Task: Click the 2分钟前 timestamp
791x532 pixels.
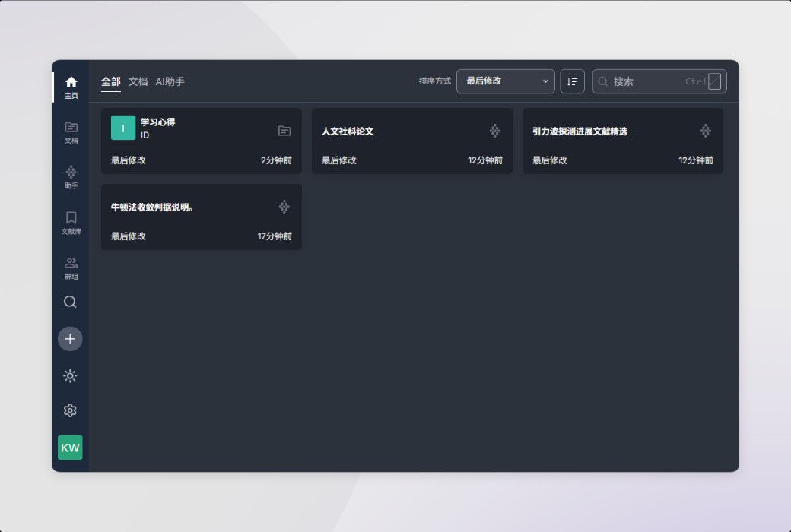Action: click(x=276, y=160)
